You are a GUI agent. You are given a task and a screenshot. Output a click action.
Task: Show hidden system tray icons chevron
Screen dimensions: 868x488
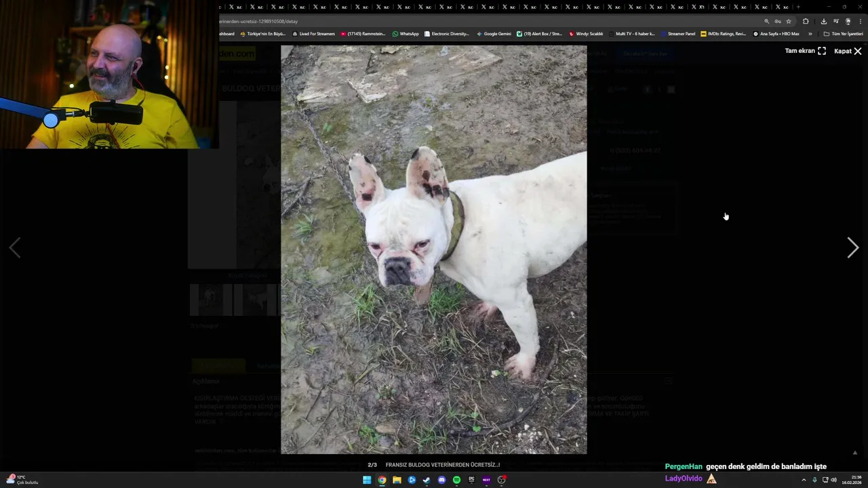click(804, 480)
